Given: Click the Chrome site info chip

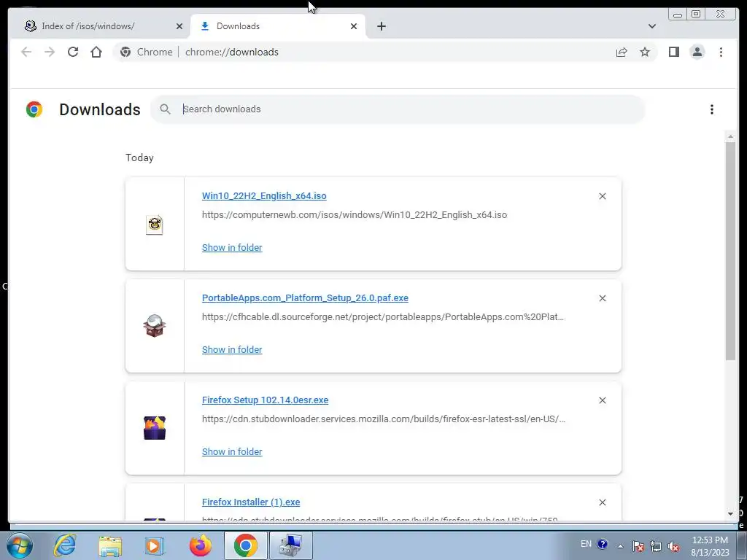Looking at the screenshot, I should 146,52.
